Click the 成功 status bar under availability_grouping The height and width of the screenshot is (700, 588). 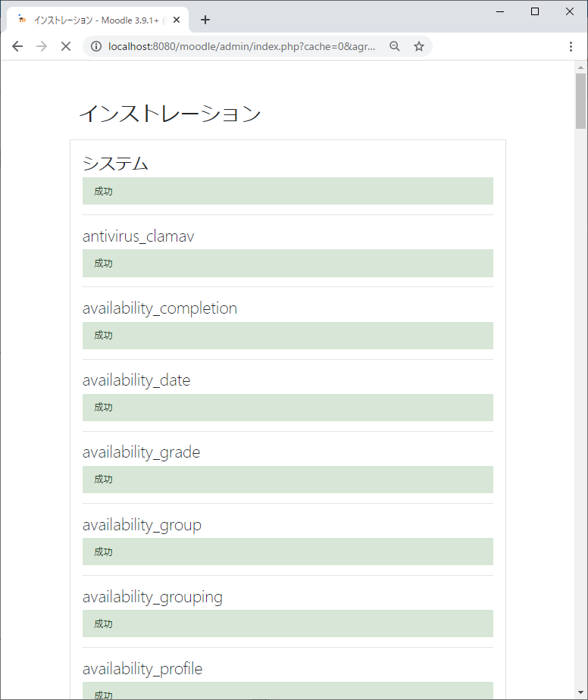click(287, 623)
